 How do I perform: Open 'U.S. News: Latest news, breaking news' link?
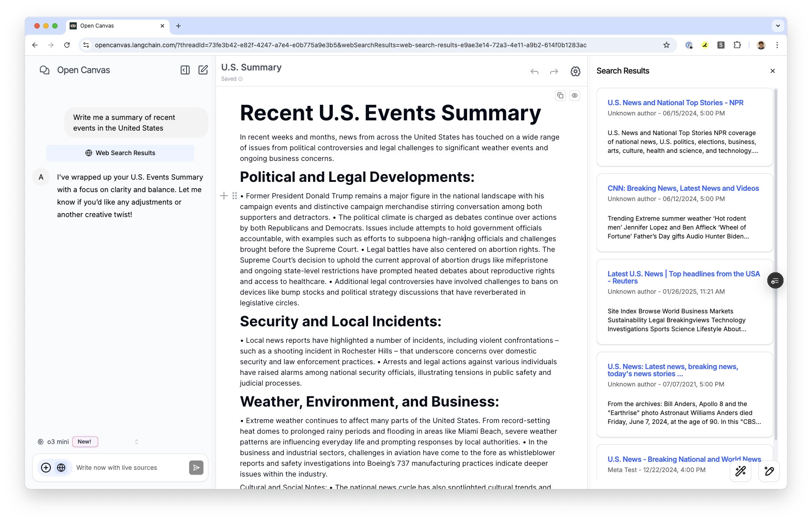tap(673, 370)
